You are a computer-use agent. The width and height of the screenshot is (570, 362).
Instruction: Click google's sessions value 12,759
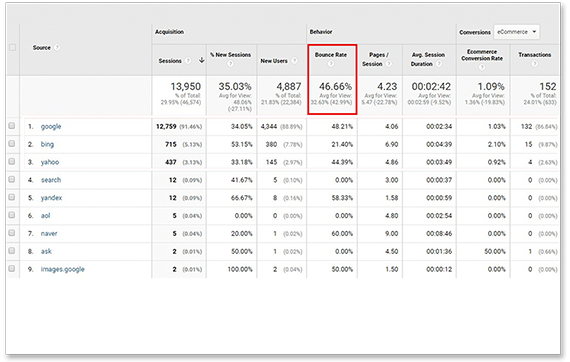166,126
